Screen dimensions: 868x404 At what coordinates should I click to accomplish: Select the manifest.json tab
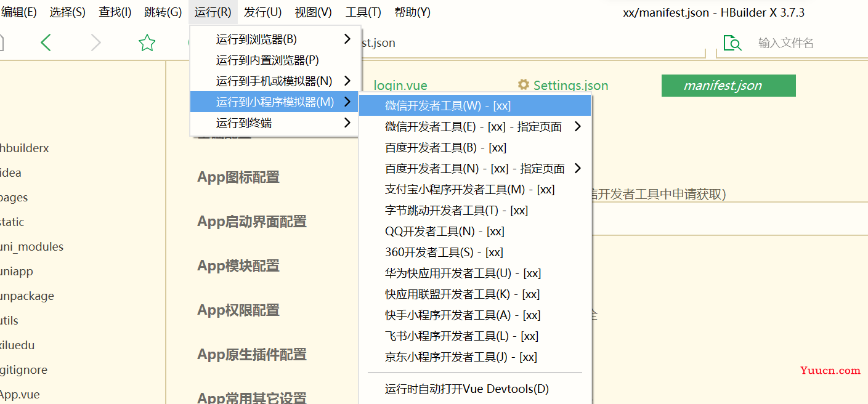coord(728,86)
